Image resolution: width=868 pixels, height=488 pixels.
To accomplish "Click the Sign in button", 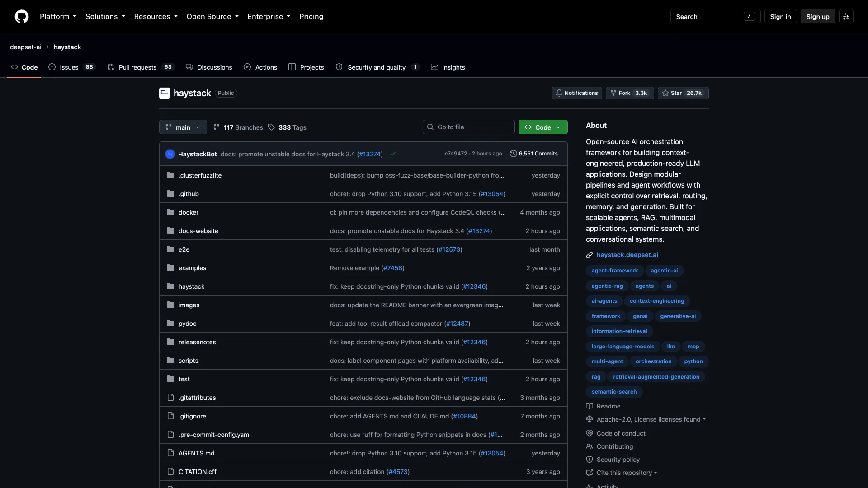I will point(780,16).
